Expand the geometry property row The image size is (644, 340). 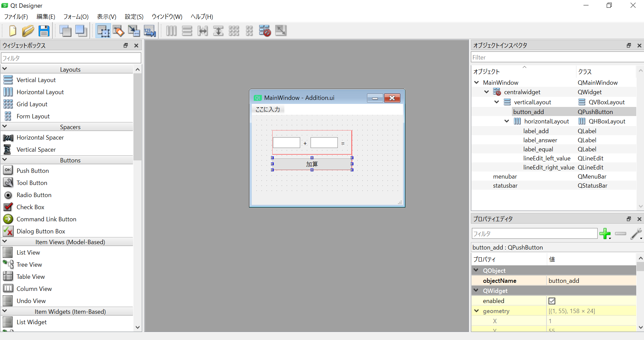[x=477, y=311]
